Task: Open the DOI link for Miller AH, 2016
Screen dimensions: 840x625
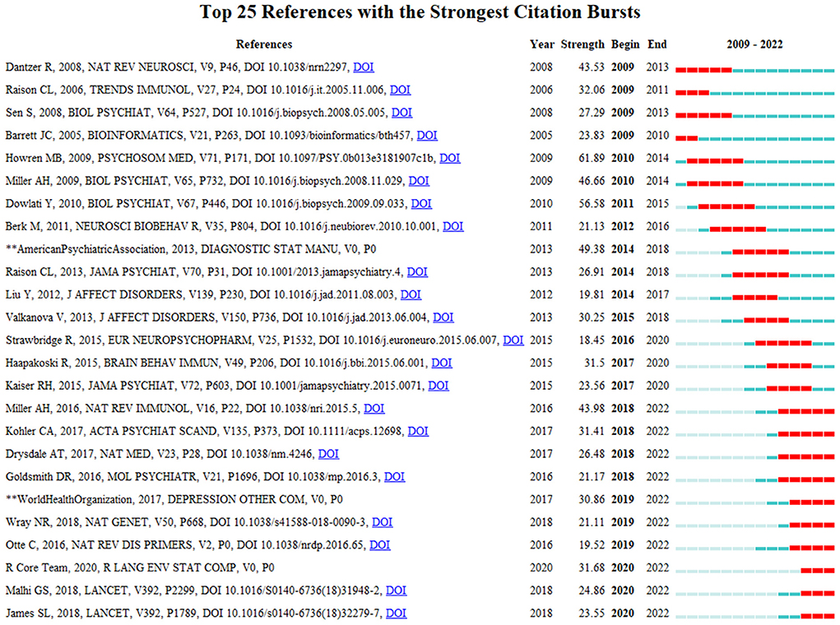Action: click(x=374, y=409)
